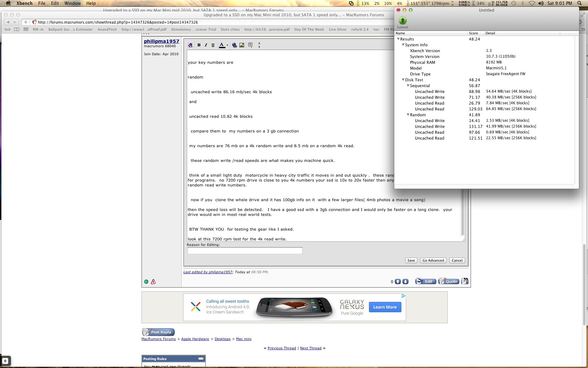
Task: Toggle underline formatting in the editor
Action: [x=213, y=45]
